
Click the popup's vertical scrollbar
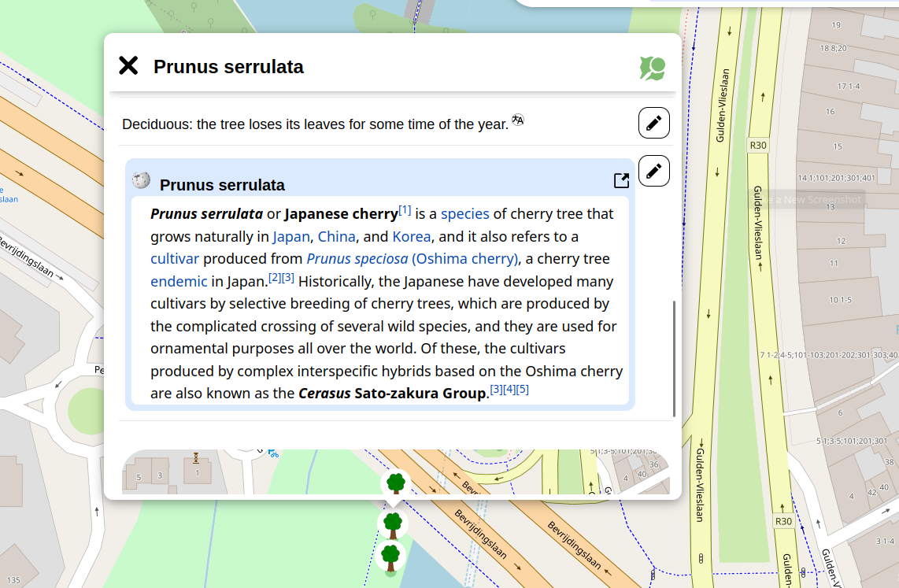pos(674,358)
